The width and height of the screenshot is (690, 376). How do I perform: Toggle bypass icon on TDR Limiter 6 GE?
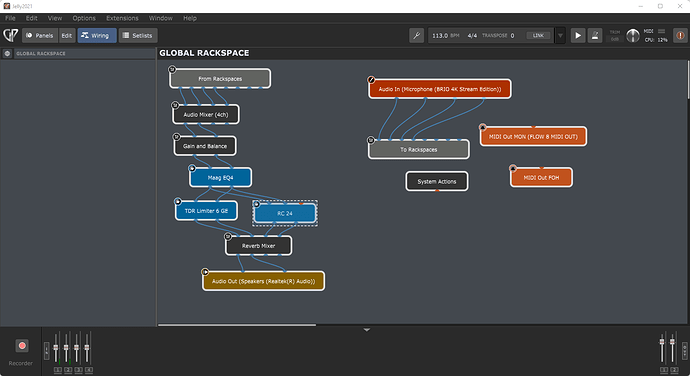point(178,202)
